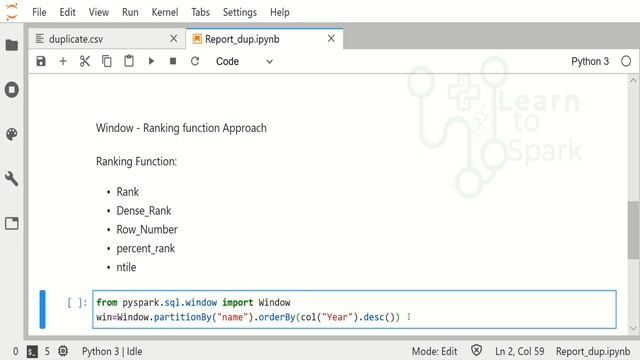Open the Help menu
The image size is (640, 360).
click(x=280, y=12)
